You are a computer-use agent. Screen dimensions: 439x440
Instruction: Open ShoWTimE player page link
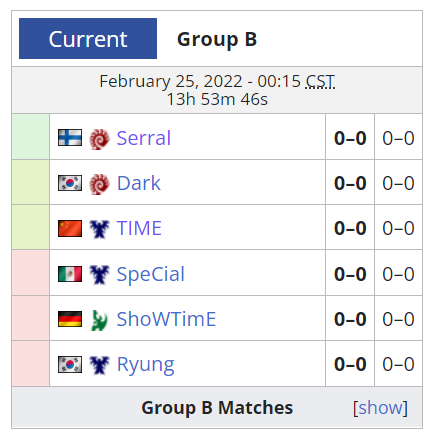[x=166, y=319]
